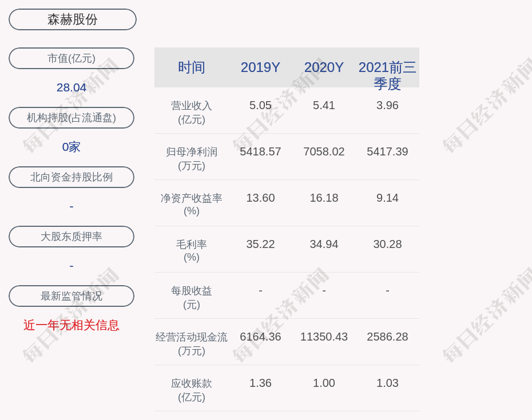This screenshot has width=532, height=420.
Task: Select the 归母净利润(万元) row label
Action: (x=192, y=158)
